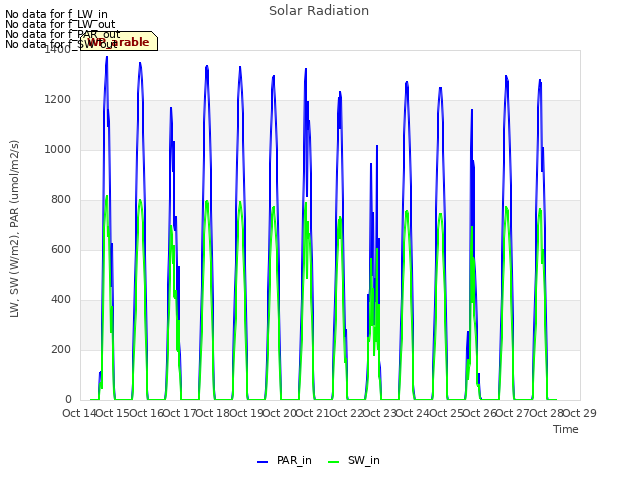The image size is (640, 480).
Task: Click the Oct 18 x-axis tick label
Action: [213, 413]
